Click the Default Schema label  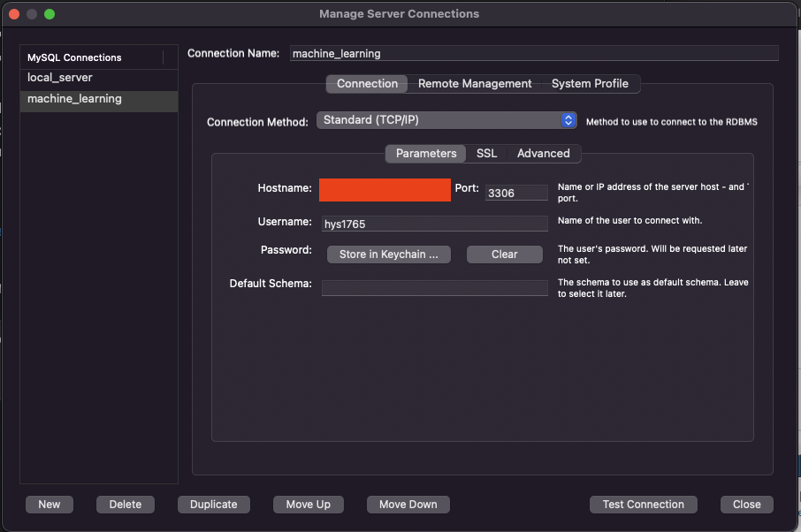271,284
